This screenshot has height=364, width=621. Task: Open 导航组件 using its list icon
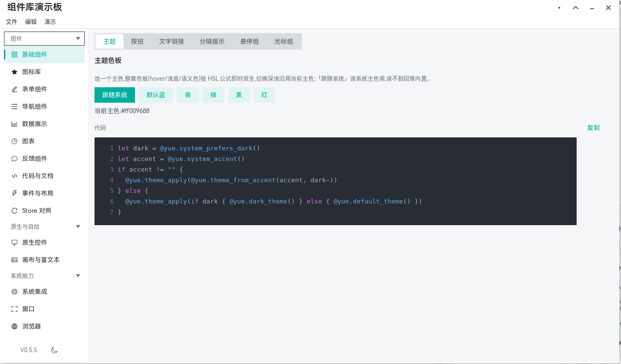(14, 107)
